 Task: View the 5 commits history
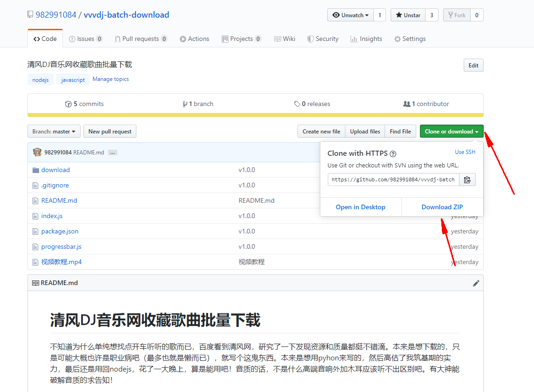coord(84,104)
